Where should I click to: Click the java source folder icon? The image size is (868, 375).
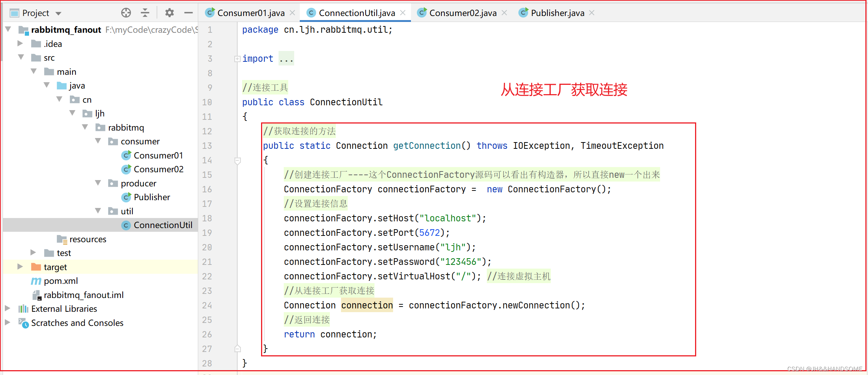[x=62, y=86]
